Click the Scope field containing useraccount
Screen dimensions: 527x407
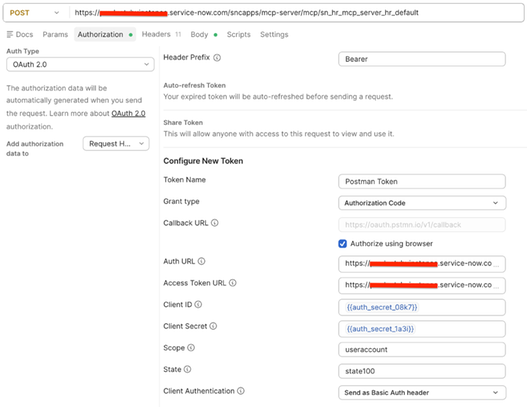(422, 350)
